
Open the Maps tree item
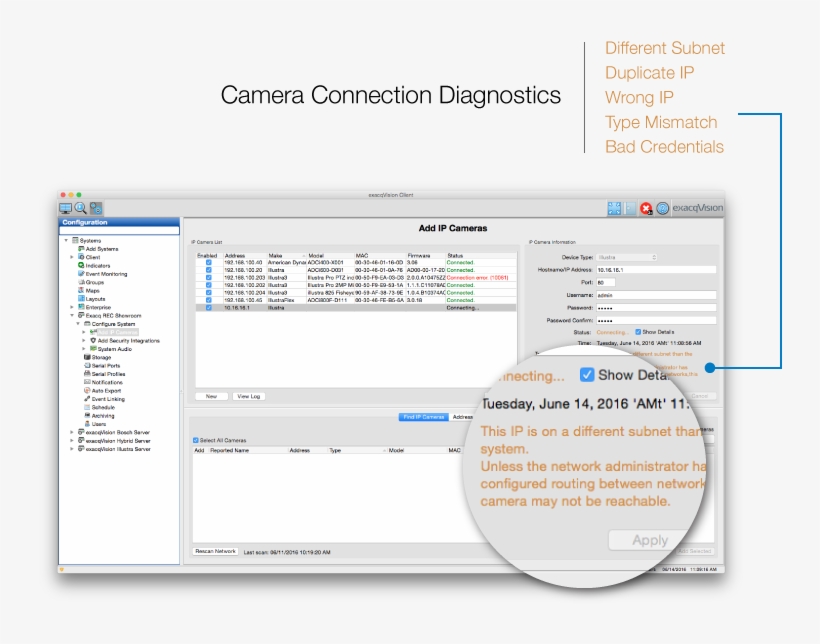pyautogui.click(x=93, y=291)
